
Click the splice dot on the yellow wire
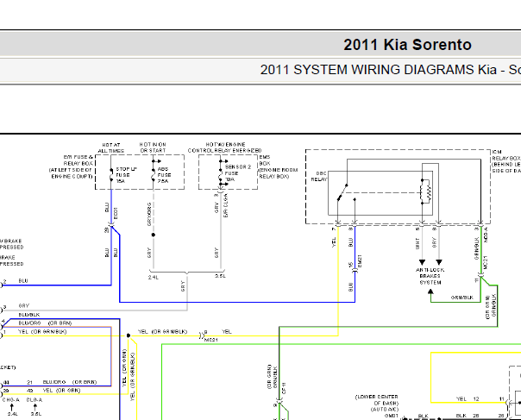(x=129, y=335)
